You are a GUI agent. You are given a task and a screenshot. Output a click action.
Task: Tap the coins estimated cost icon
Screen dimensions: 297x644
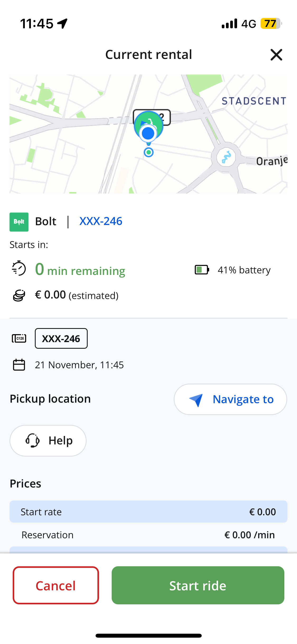19,295
